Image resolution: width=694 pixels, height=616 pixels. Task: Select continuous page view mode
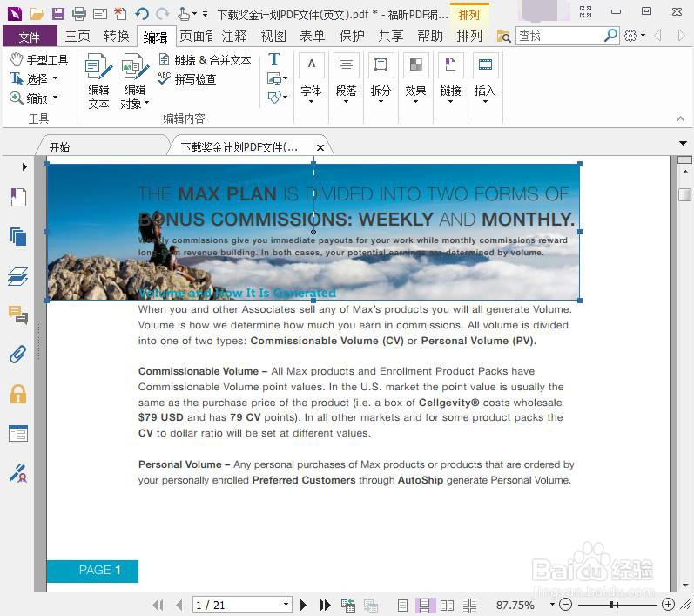pos(424,605)
